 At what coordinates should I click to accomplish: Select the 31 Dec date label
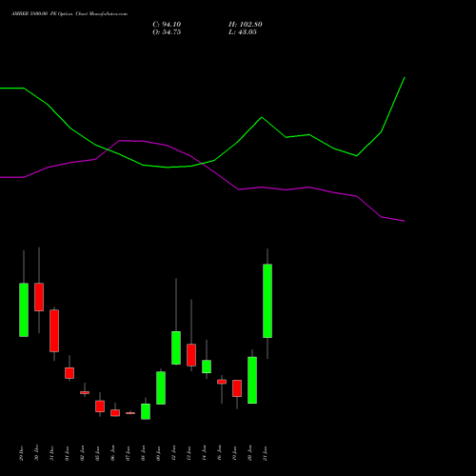point(51,453)
